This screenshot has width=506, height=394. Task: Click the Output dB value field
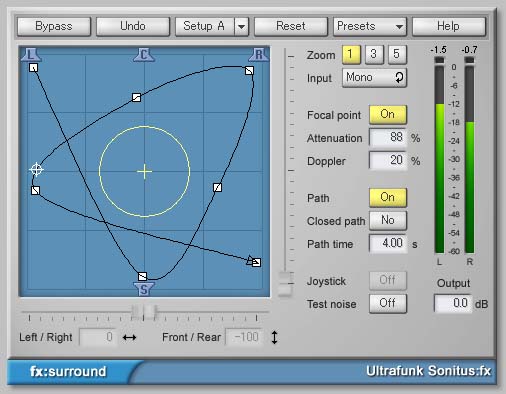point(453,303)
